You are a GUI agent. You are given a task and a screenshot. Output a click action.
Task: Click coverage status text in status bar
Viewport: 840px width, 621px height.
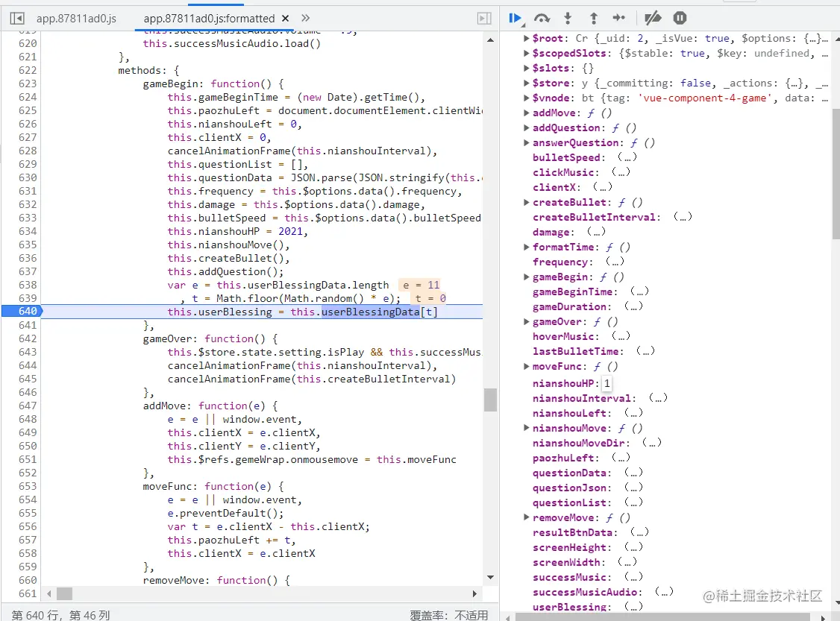448,615
